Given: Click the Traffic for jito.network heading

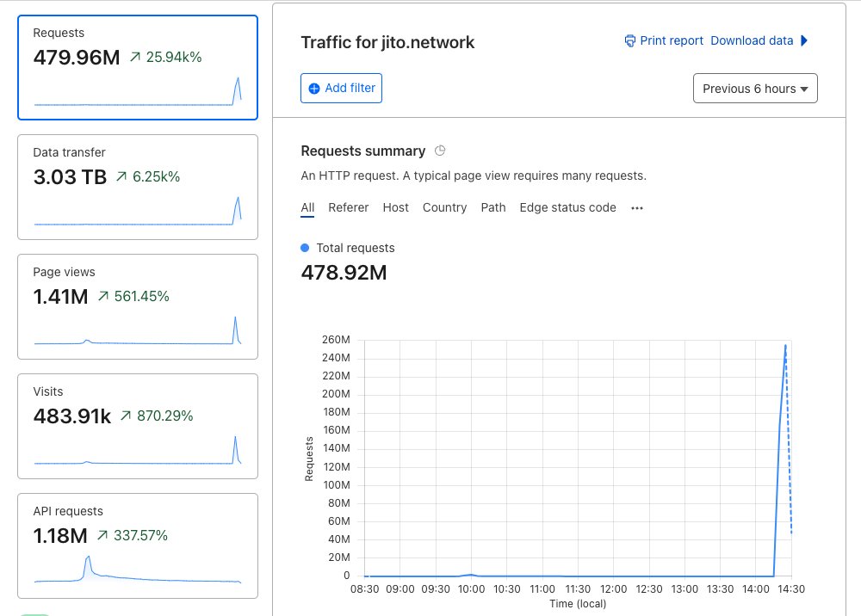Looking at the screenshot, I should pos(387,42).
